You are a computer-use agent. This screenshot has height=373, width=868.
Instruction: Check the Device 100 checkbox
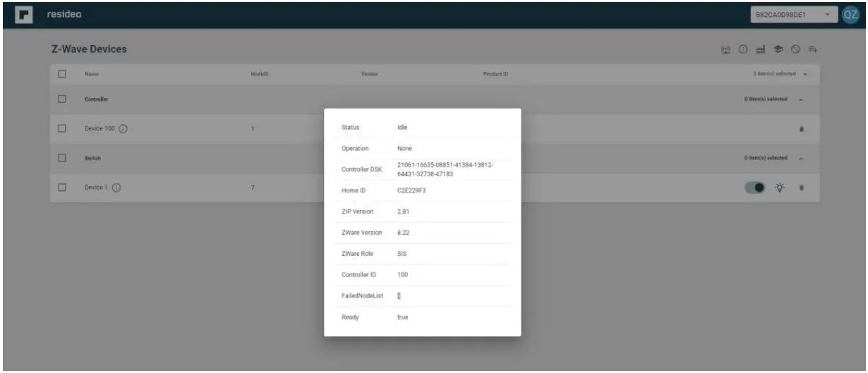(x=61, y=129)
